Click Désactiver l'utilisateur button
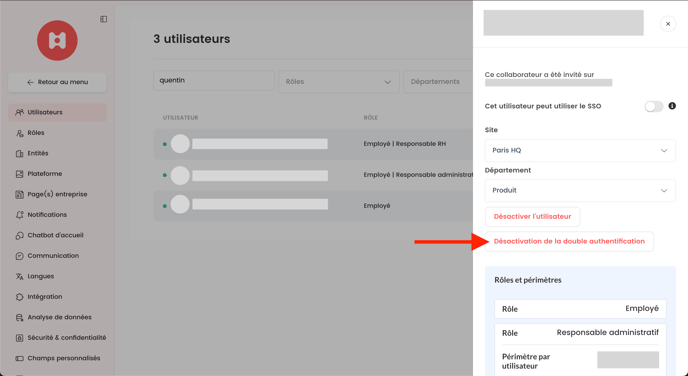The image size is (688, 376). [x=532, y=217]
